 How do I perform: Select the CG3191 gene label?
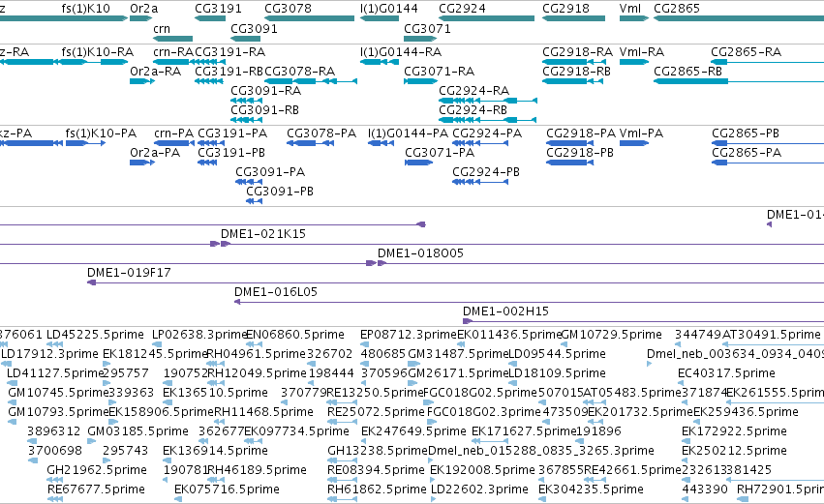coord(218,9)
